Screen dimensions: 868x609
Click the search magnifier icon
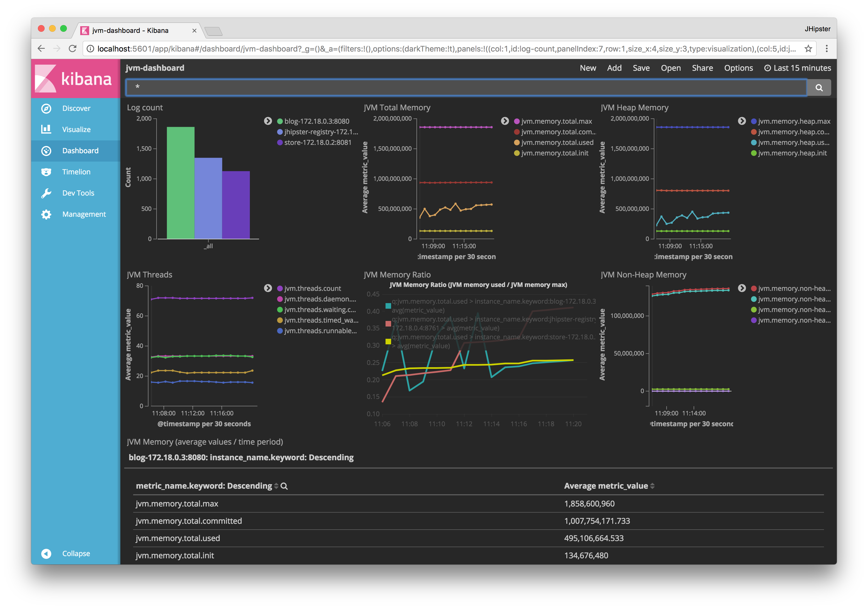pyautogui.click(x=819, y=87)
